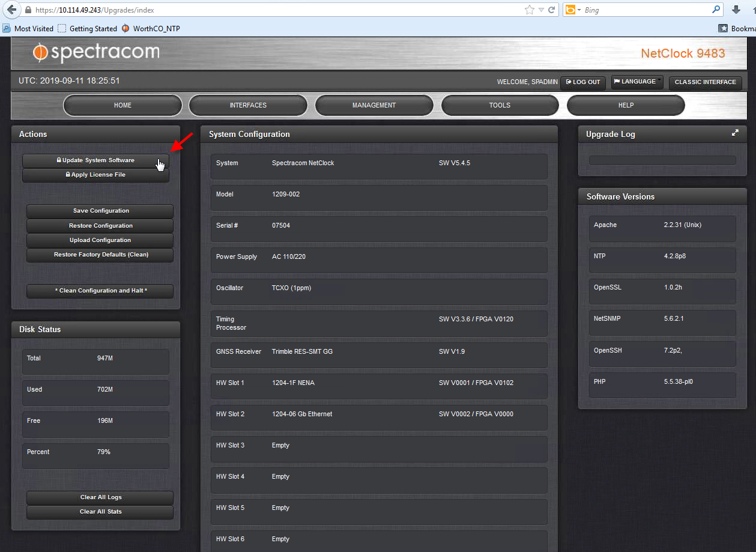Image resolution: width=756 pixels, height=552 pixels.
Task: Click the serial number 07504
Action: pyautogui.click(x=281, y=225)
